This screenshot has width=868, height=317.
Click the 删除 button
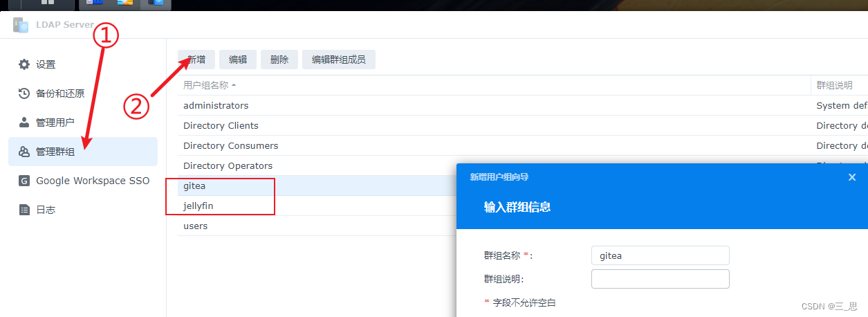279,60
